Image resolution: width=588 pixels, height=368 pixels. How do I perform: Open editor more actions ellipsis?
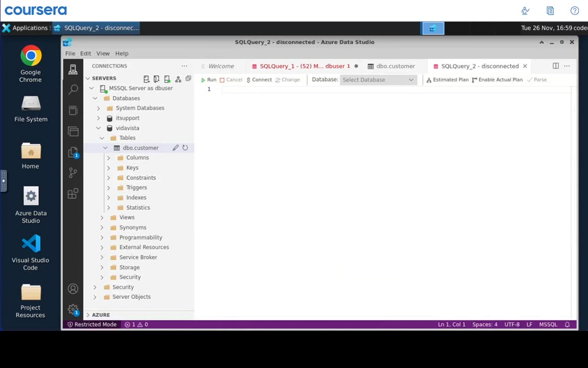point(567,66)
